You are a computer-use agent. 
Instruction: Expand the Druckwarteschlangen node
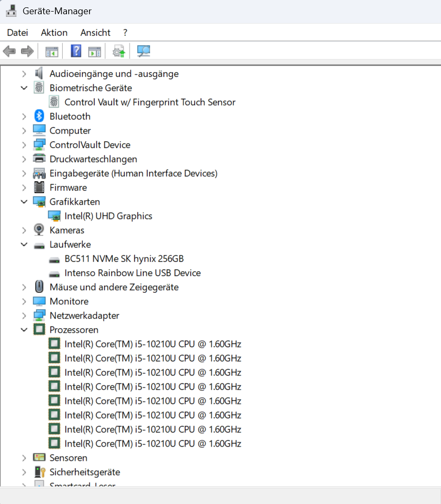pyautogui.click(x=24, y=159)
